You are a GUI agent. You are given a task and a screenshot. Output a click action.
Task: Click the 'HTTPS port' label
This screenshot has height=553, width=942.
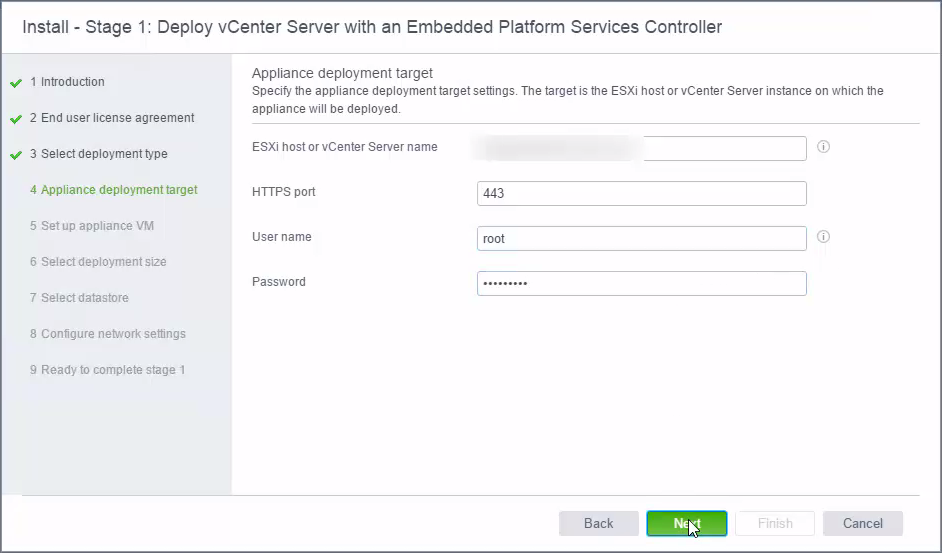pyautogui.click(x=284, y=192)
